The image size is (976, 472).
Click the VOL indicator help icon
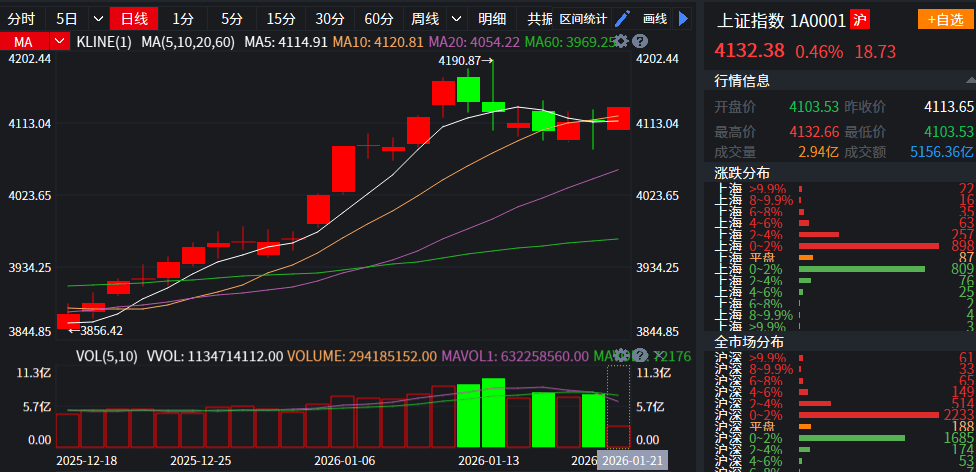click(x=640, y=355)
